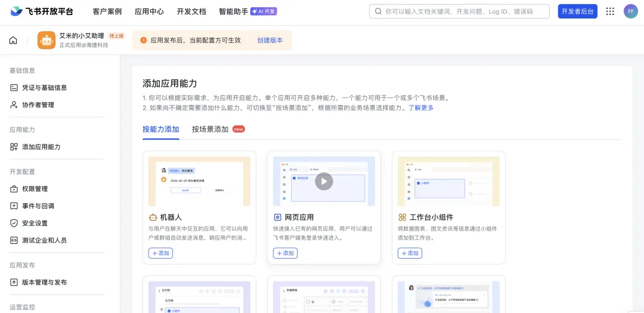Screen dimensions: 644x313
Task: Click the 正式应用@海捷科技 subtitle
Action: [x=84, y=45]
